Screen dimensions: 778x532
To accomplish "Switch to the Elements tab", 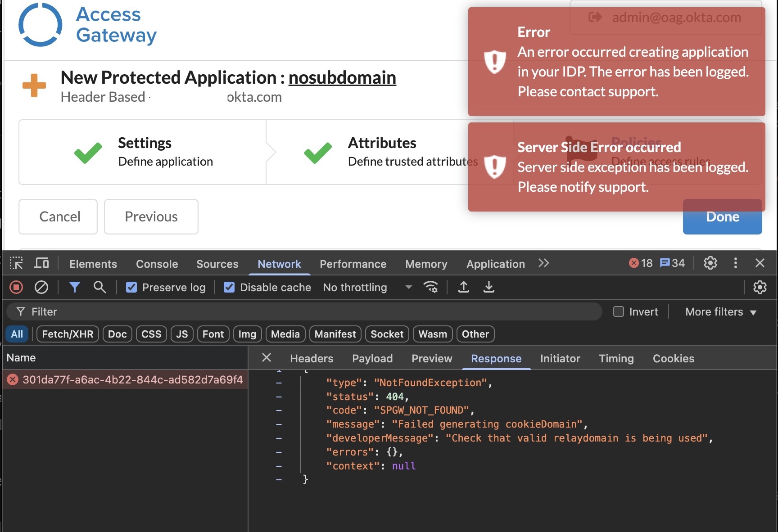I will click(x=93, y=264).
